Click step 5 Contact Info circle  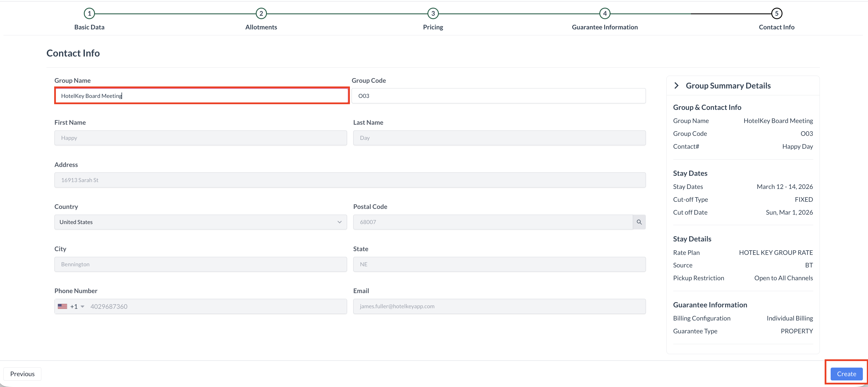coord(777,13)
